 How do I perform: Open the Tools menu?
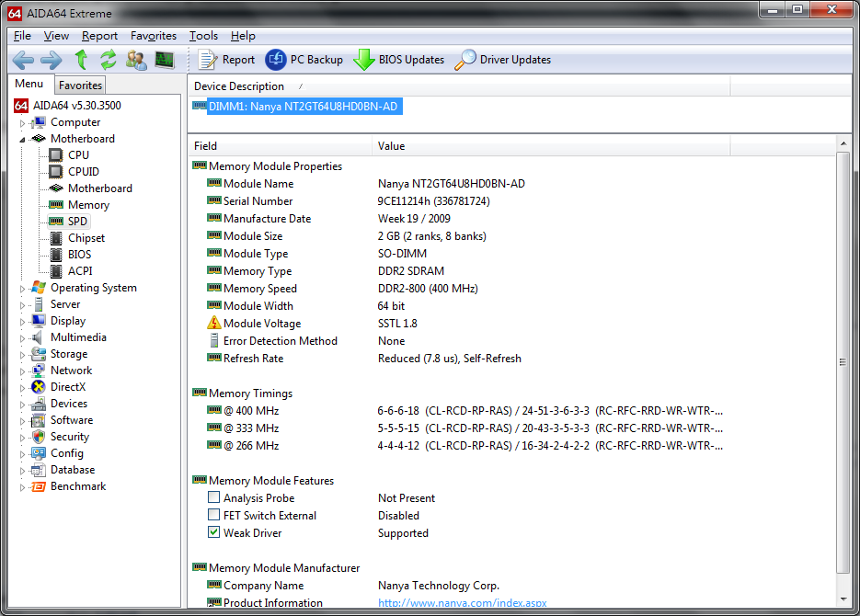[203, 36]
